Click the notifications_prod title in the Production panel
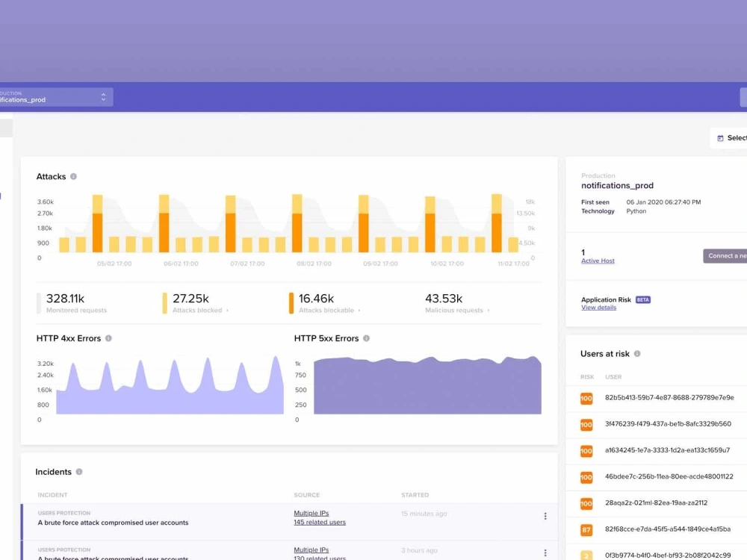The image size is (747, 560). click(618, 186)
